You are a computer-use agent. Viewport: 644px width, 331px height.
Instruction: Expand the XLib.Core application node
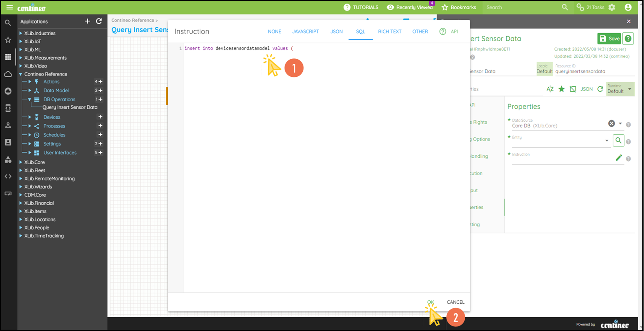click(x=21, y=162)
